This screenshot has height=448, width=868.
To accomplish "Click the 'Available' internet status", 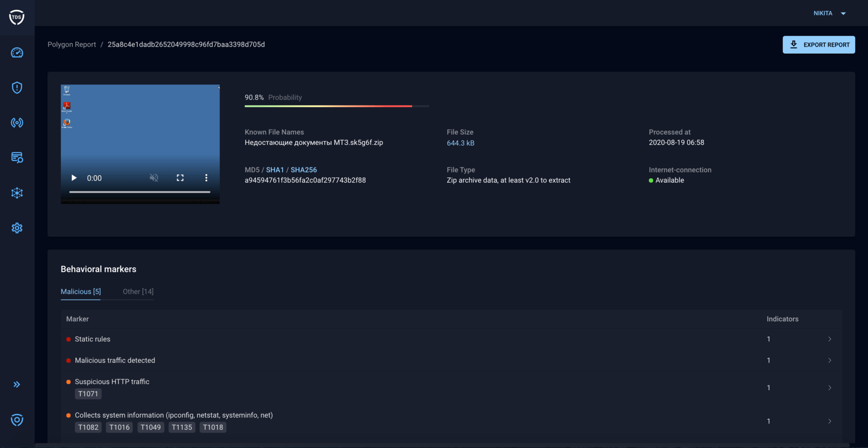I will pyautogui.click(x=670, y=180).
